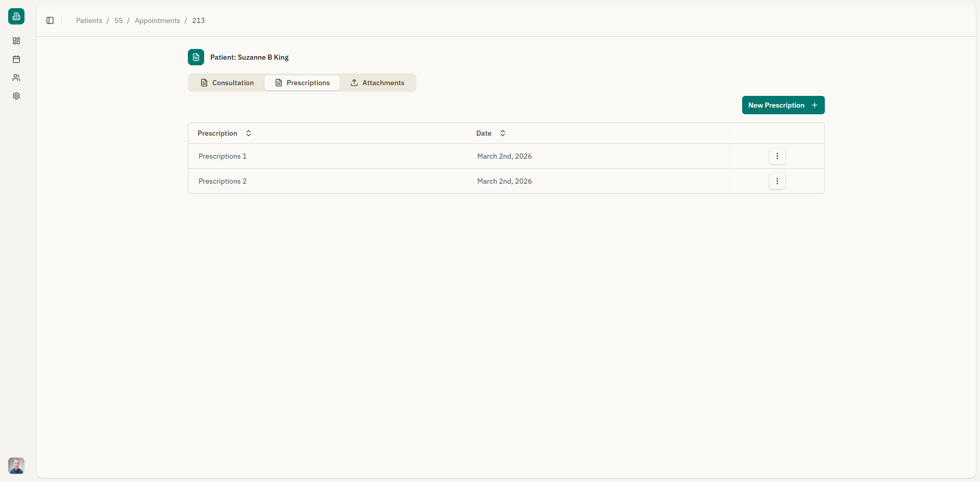This screenshot has width=980, height=482.
Task: Open the Attachments tab
Action: tap(382, 83)
